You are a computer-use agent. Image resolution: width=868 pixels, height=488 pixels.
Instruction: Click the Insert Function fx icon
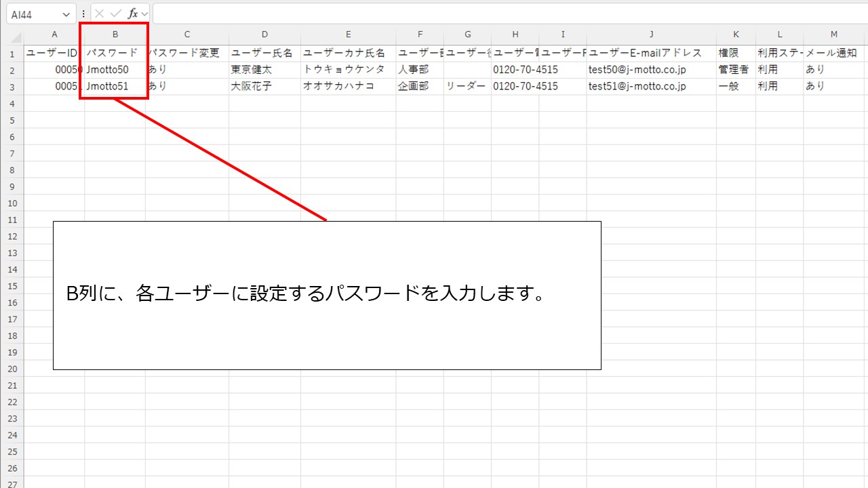click(x=133, y=14)
